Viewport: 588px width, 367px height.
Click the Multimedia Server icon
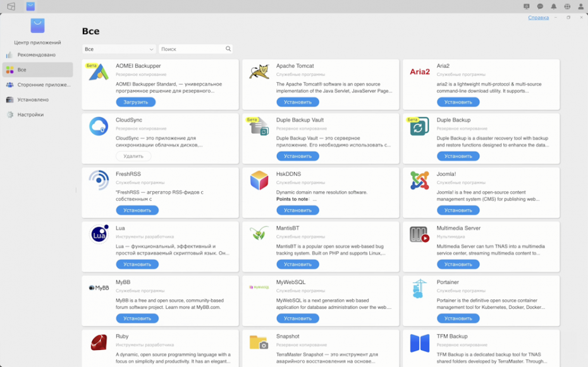pyautogui.click(x=420, y=234)
